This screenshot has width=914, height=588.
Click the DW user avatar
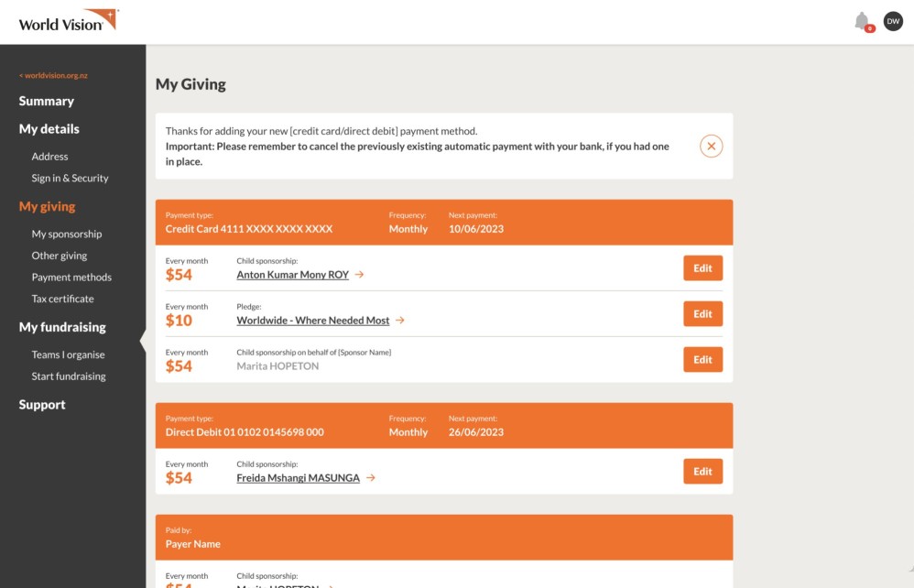(893, 21)
